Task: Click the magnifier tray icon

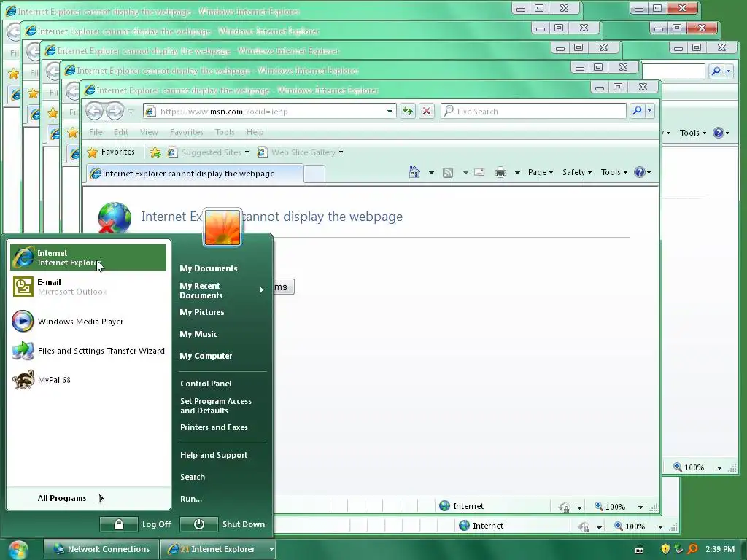Action: (693, 549)
